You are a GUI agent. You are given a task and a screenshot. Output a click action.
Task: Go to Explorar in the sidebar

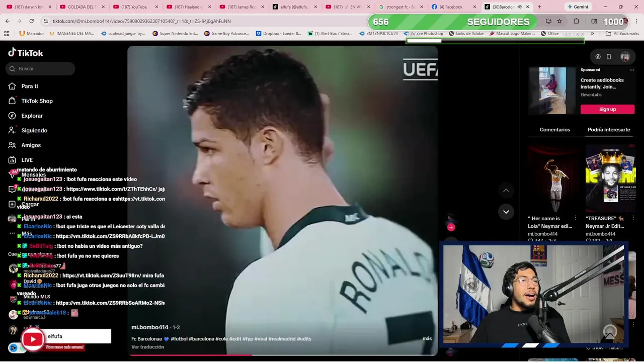coord(32,116)
